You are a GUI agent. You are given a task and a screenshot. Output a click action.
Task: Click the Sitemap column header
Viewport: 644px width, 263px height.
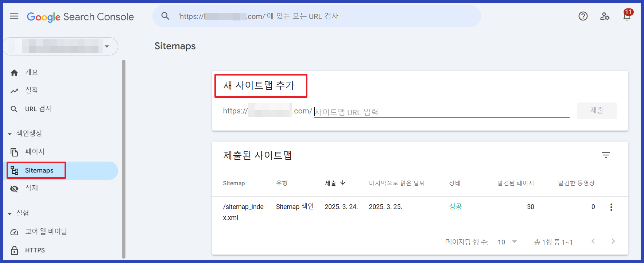[x=234, y=183]
